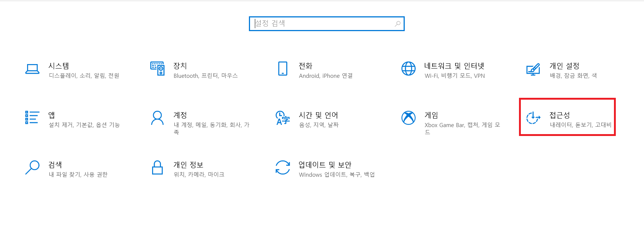Click the 설정 검색 search field
The width and height of the screenshot is (644, 226).
point(326,24)
